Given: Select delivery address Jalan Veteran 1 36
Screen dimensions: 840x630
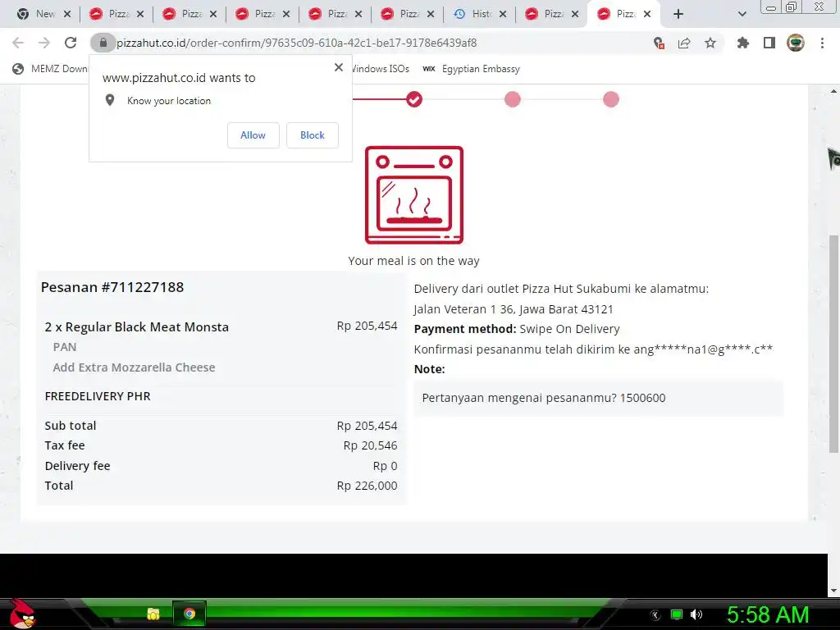Looking at the screenshot, I should 514,309.
